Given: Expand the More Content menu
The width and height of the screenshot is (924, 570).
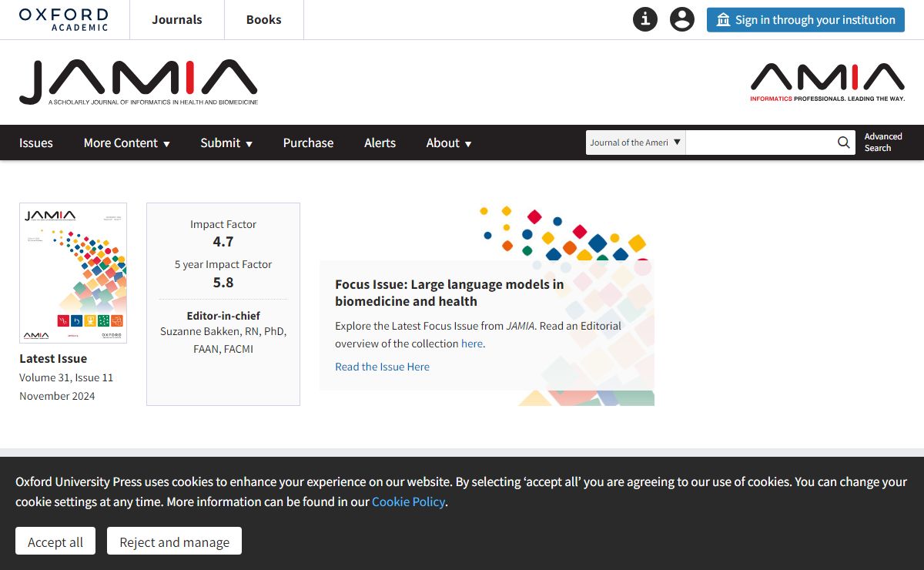Looking at the screenshot, I should [x=127, y=142].
